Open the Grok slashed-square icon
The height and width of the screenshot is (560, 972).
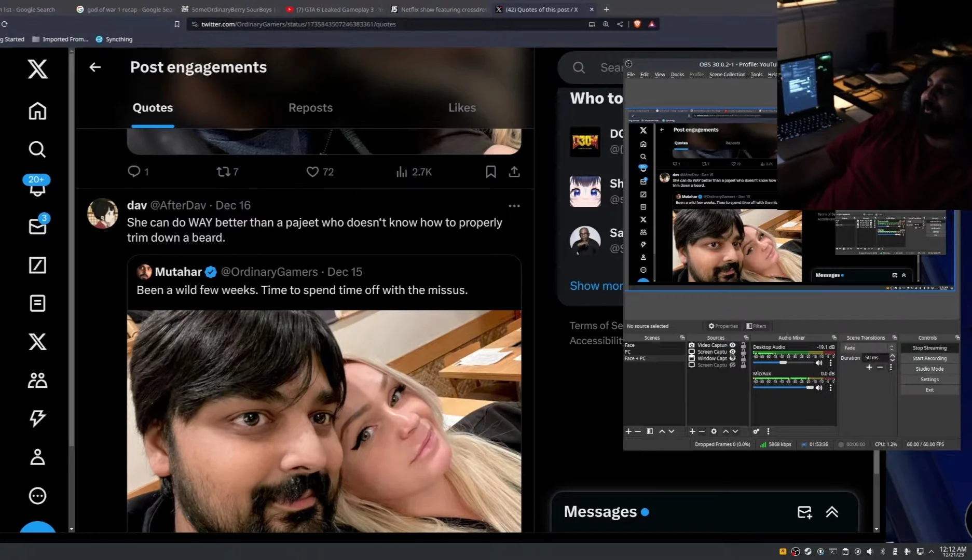click(37, 265)
